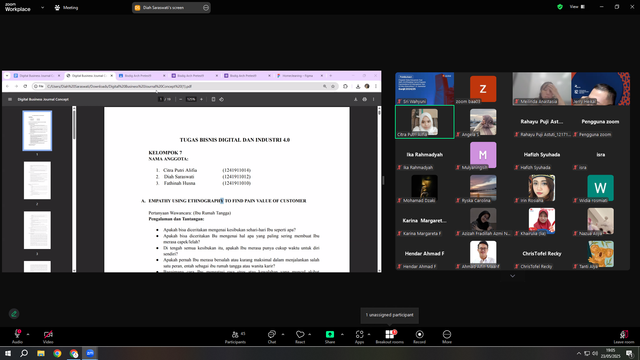Open File Explorer from the taskbar
The height and width of the screenshot is (360, 640).
[x=41, y=353]
